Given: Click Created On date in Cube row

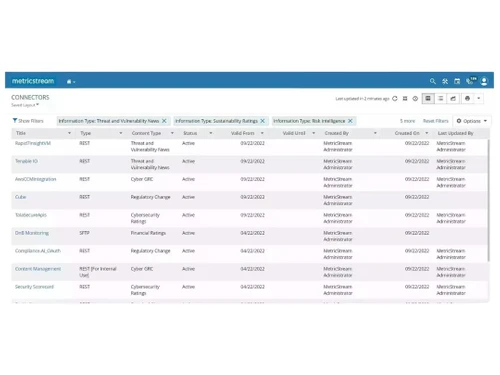Looking at the screenshot, I should click(417, 197).
